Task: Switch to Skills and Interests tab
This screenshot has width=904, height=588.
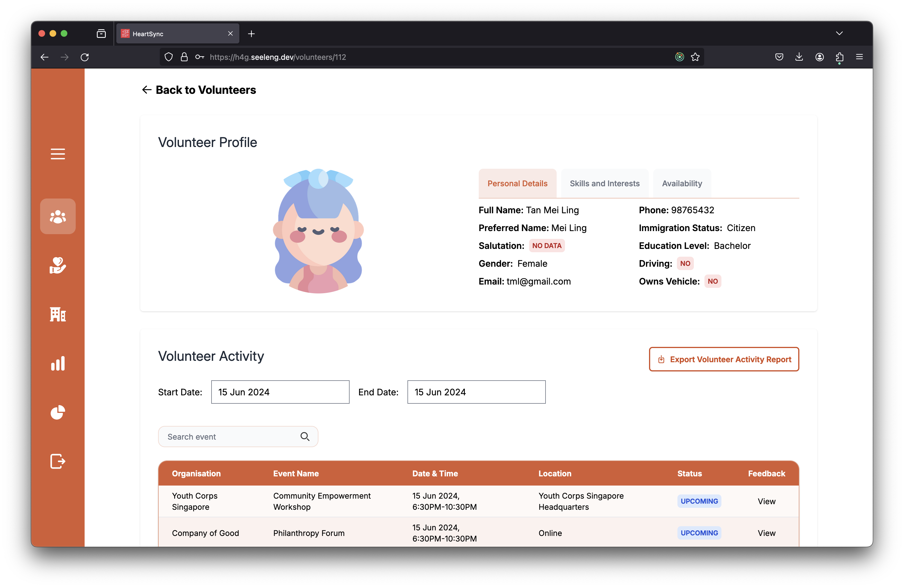Action: 604,183
